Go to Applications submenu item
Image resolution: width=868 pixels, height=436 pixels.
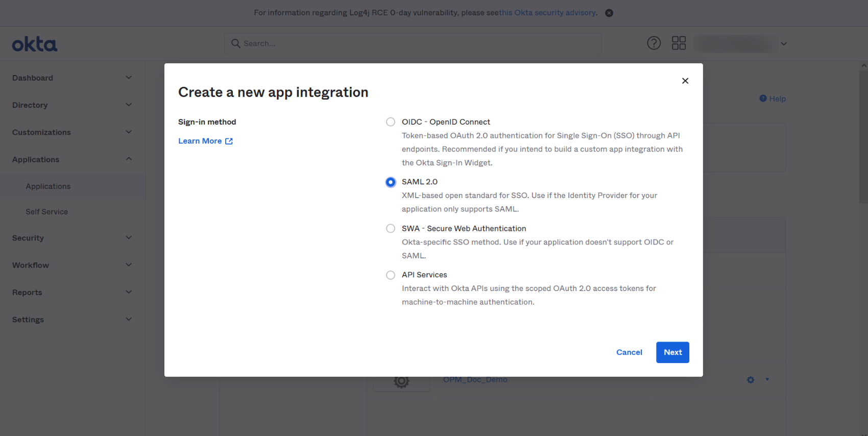coord(48,186)
